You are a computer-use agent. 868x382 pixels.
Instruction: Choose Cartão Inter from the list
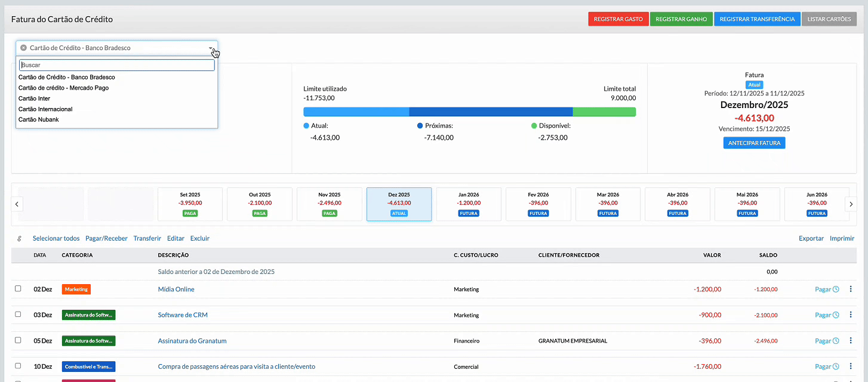point(116,98)
